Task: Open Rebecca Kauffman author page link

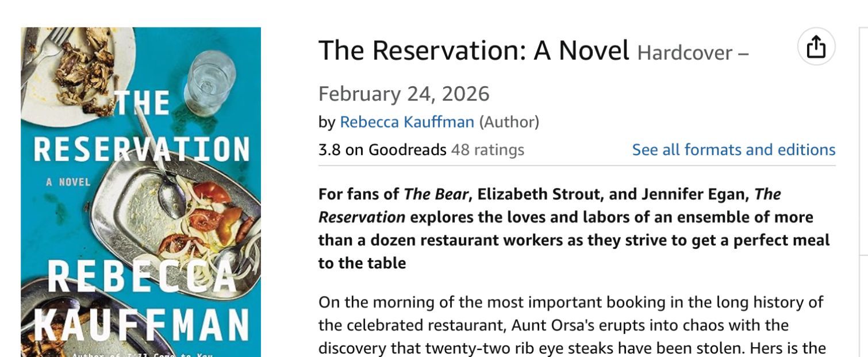Action: click(x=407, y=122)
